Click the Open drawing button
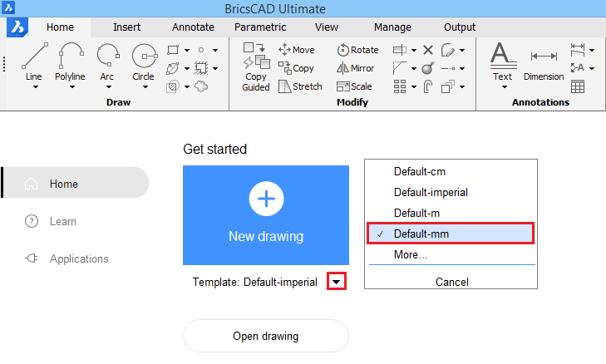This screenshot has height=364, width=606. point(266,336)
